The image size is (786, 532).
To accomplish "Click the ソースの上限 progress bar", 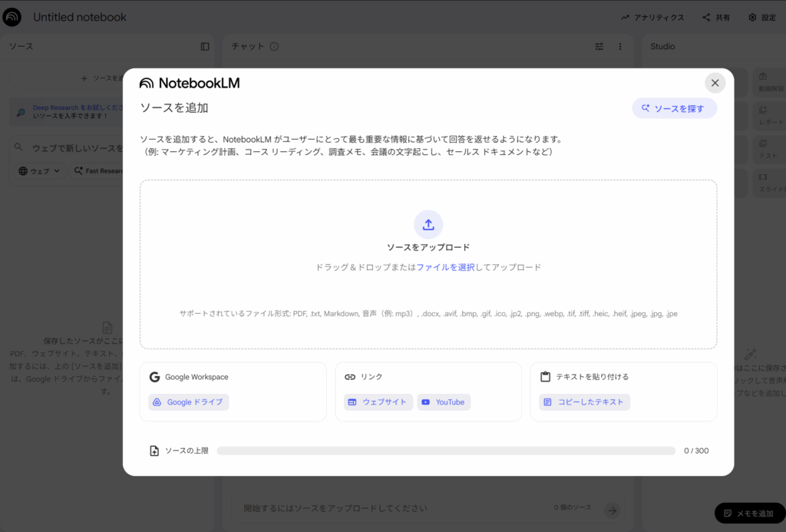I will (446, 451).
